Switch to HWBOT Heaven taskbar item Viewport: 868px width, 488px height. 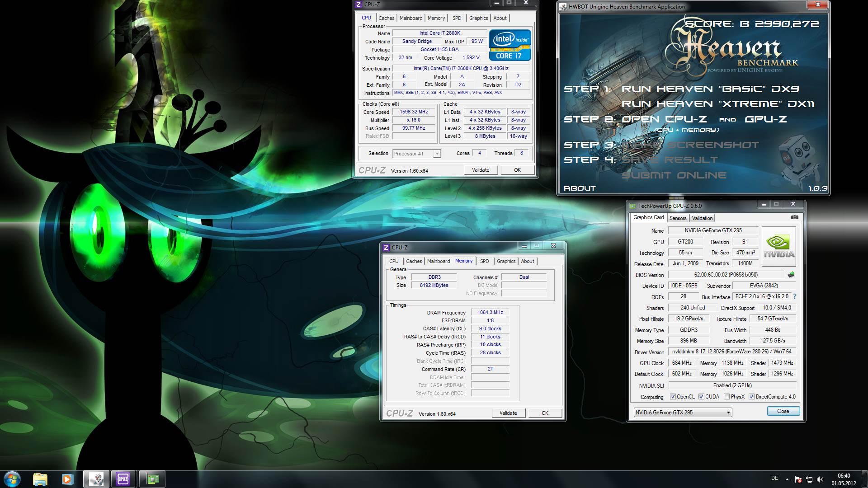pyautogui.click(x=96, y=479)
